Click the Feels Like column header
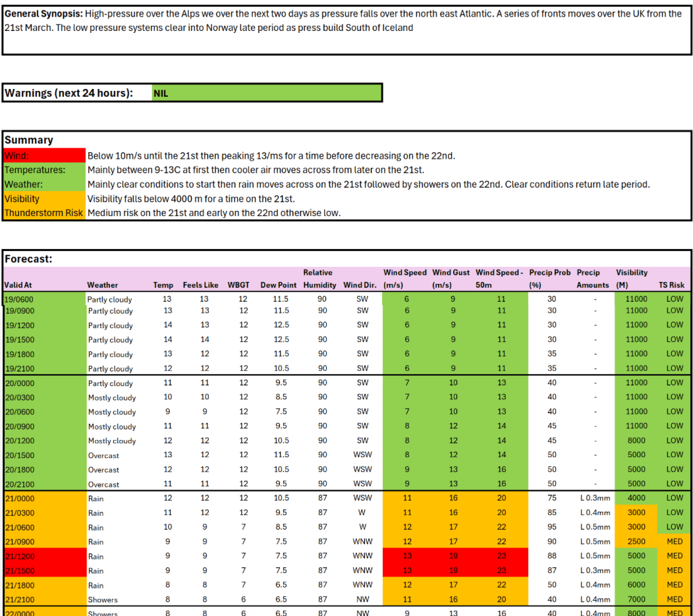Viewport: 693px width, 616px height. pyautogui.click(x=201, y=285)
